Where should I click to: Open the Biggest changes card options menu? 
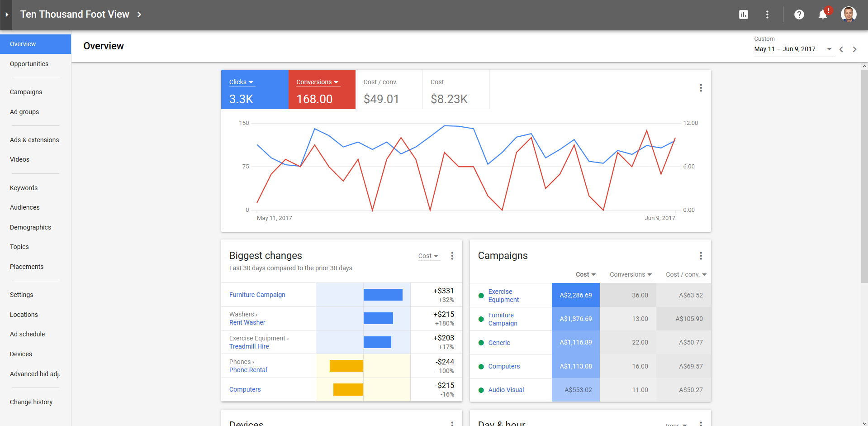452,256
